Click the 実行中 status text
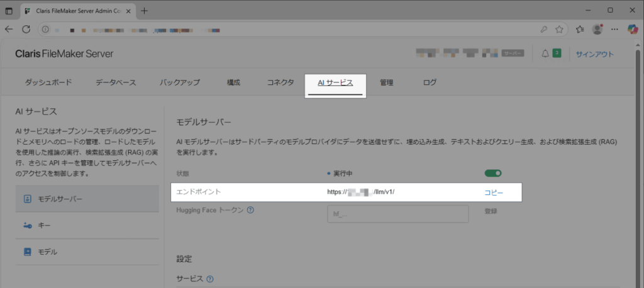644x288 pixels. [x=343, y=174]
